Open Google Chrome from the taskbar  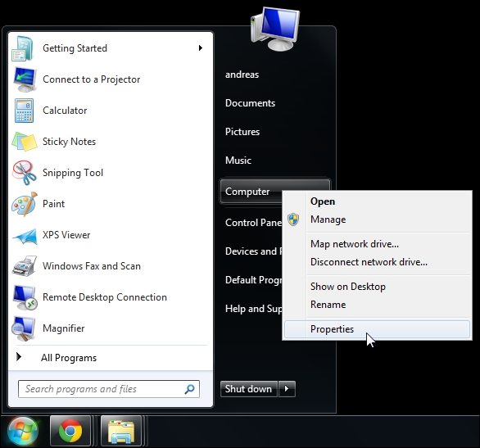point(70,431)
